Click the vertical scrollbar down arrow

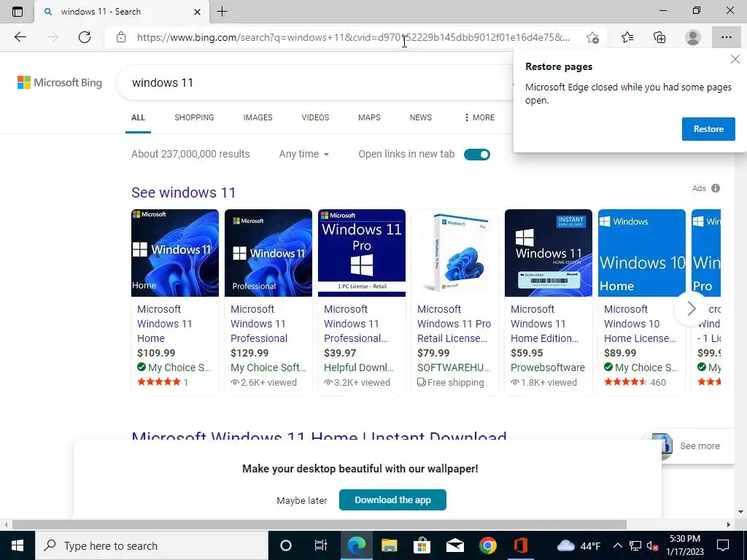740,513
